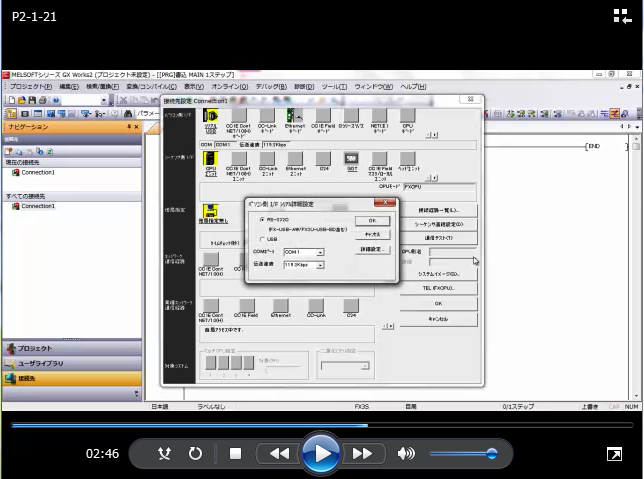
Task: Click the TEL (FXCPU) button
Action: point(439,288)
